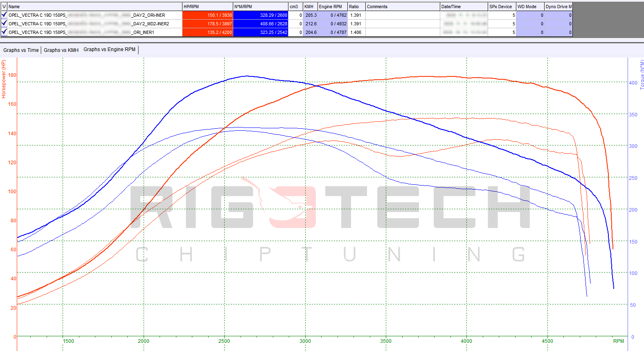The image size is (644, 351).
Task: Click Engine RPM value 0 / 4787
Action: point(333,32)
